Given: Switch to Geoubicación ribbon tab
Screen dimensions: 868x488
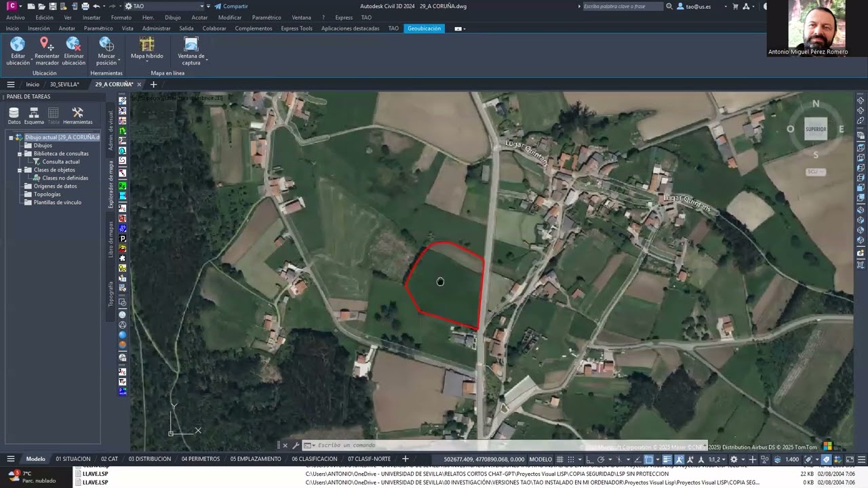Looking at the screenshot, I should click(x=425, y=28).
